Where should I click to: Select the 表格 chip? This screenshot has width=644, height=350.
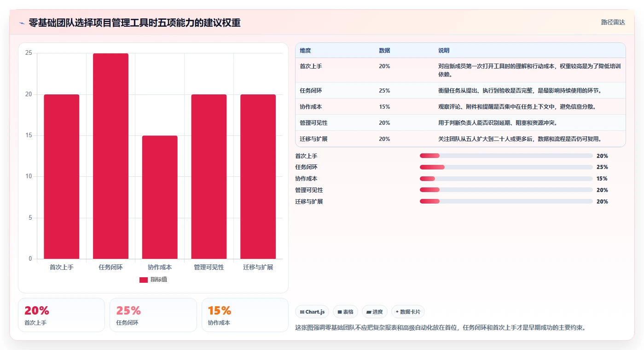tap(345, 312)
